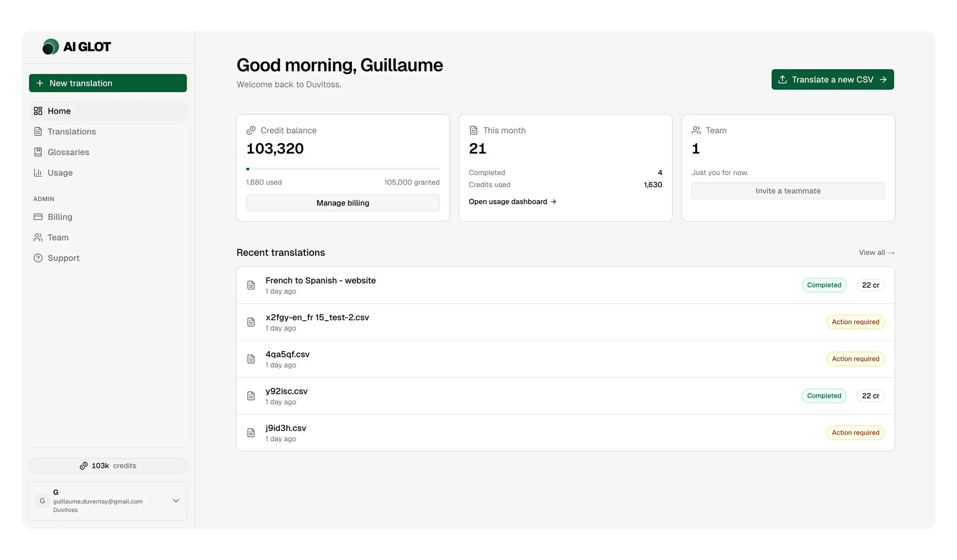Image resolution: width=957 pixels, height=560 pixels.
Task: Open the usage dashboard link
Action: [x=512, y=201]
